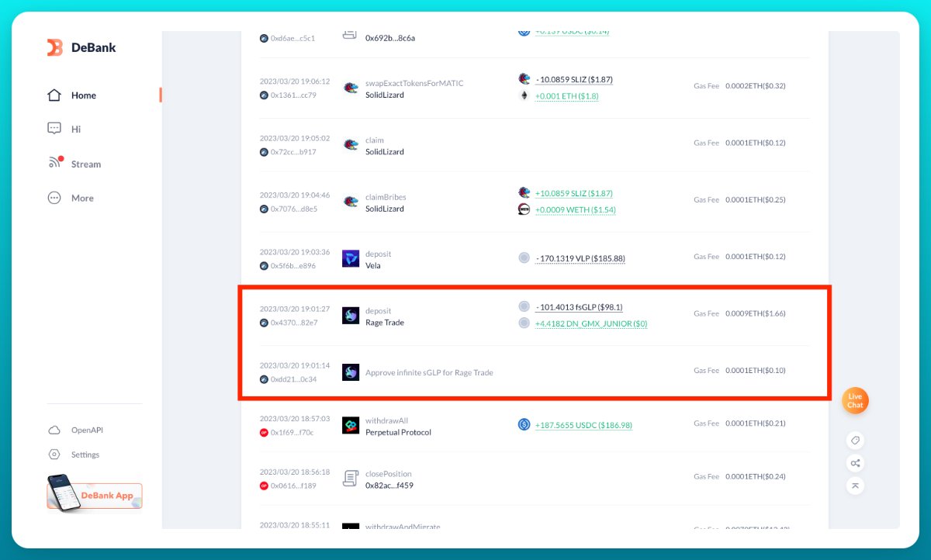This screenshot has width=931, height=560.
Task: Click the Home house icon
Action: pyautogui.click(x=54, y=95)
